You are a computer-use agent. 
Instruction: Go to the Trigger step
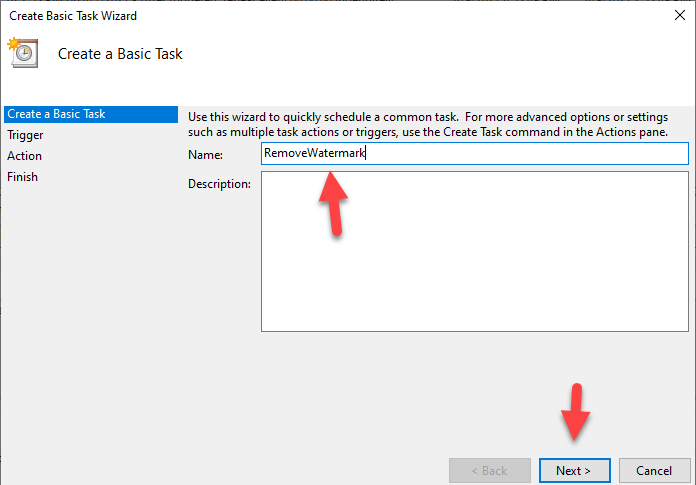click(x=25, y=135)
